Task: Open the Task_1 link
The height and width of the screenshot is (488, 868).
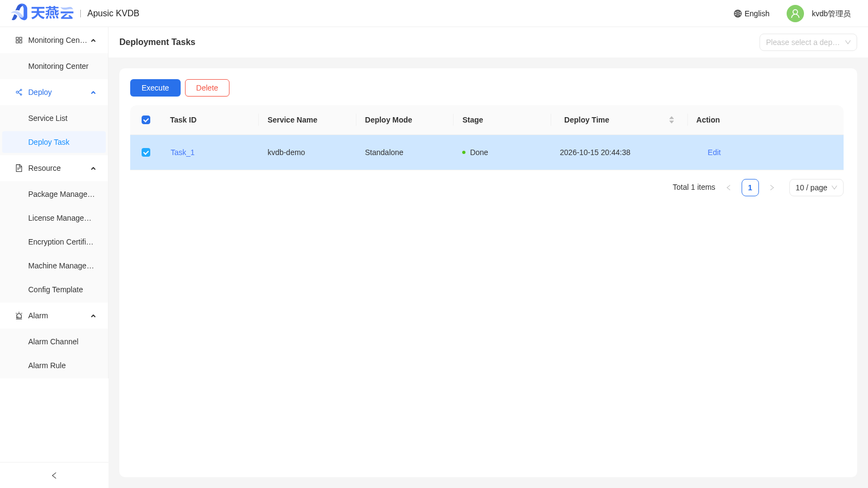Action: [182, 152]
